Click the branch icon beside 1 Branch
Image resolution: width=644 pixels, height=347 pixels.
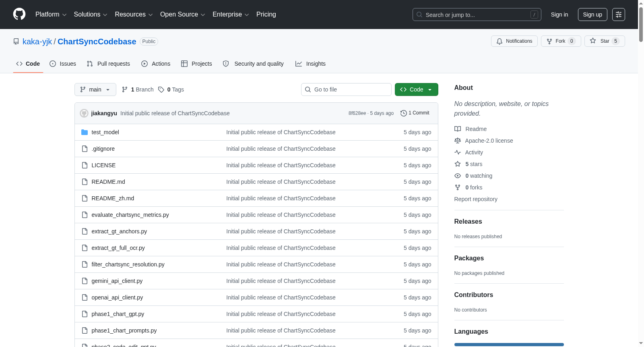pos(125,89)
